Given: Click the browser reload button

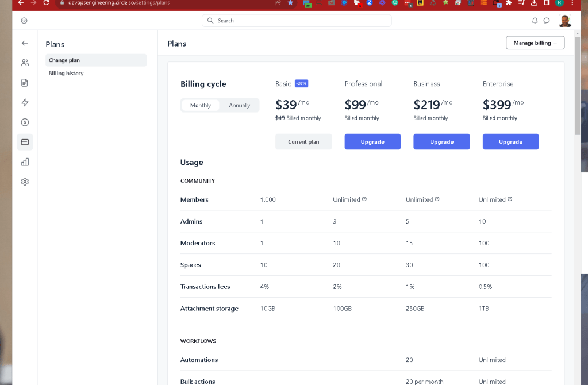Looking at the screenshot, I should (46, 3).
